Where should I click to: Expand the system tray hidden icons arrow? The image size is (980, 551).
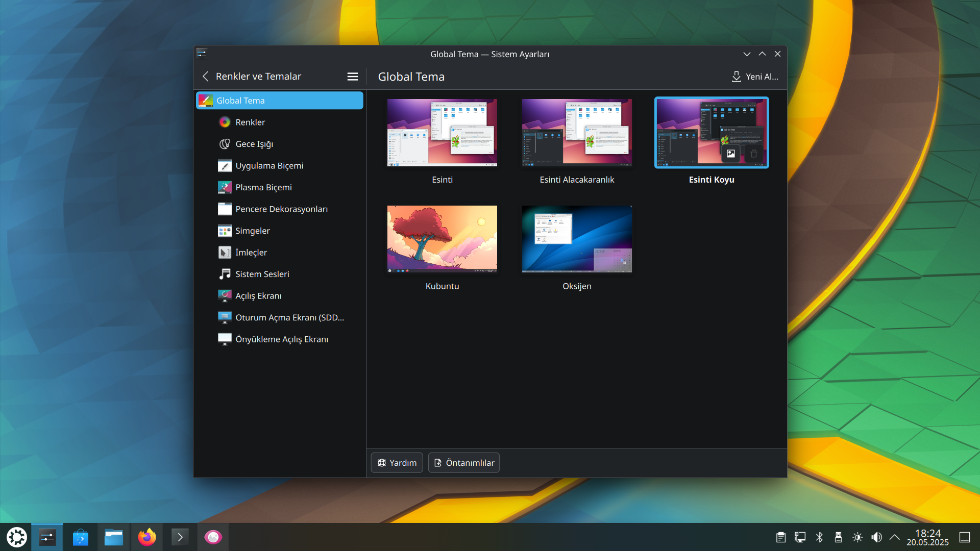(894, 537)
